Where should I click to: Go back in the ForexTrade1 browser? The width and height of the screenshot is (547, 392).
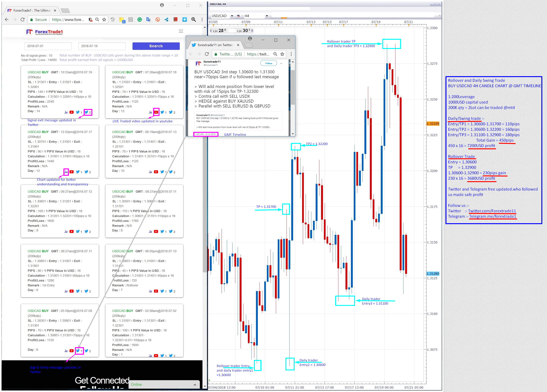tap(7, 20)
